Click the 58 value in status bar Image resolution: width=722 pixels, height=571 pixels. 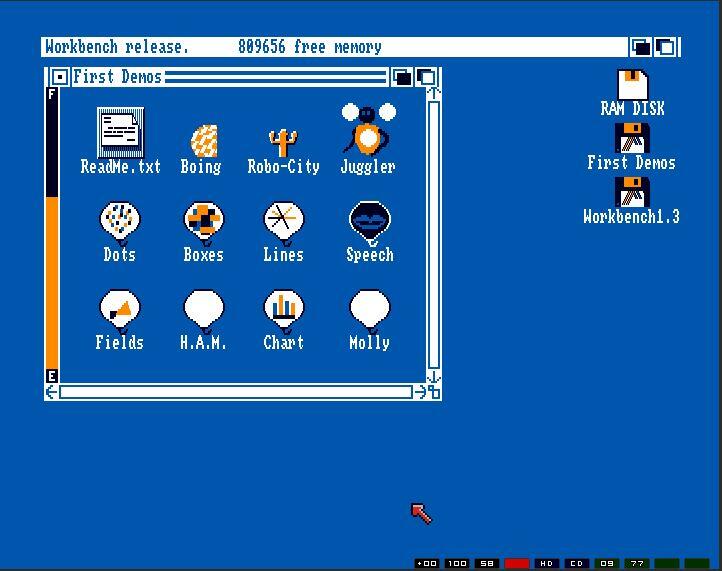coord(487,563)
